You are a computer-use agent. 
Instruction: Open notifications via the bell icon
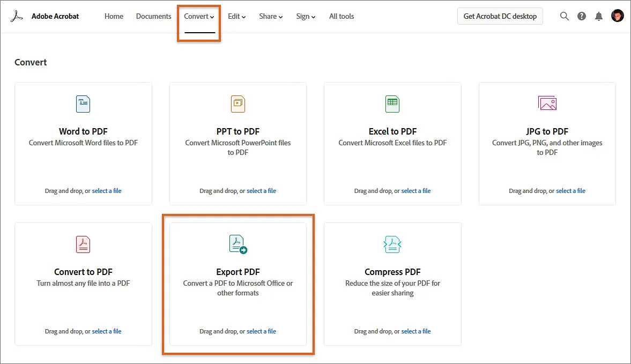pos(599,16)
